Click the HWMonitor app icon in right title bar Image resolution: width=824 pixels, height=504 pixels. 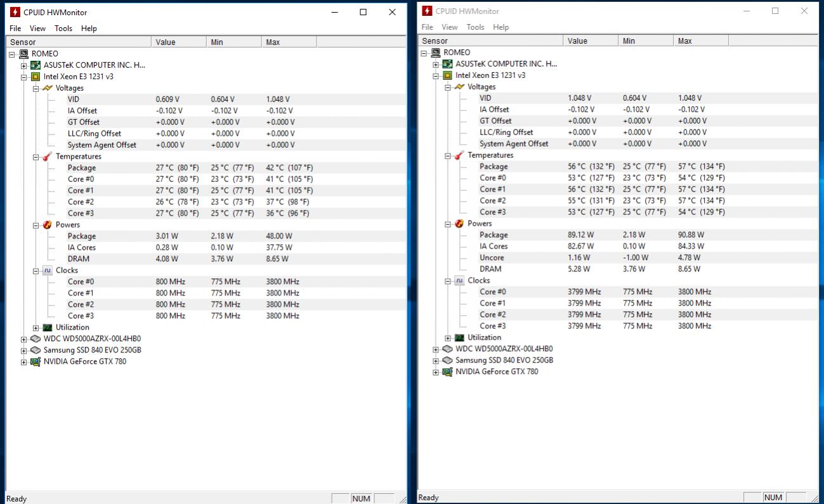tap(428, 11)
